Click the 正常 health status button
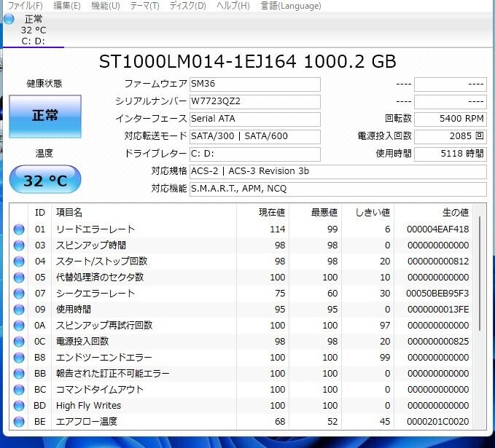This screenshot has height=448, width=495. [x=45, y=116]
